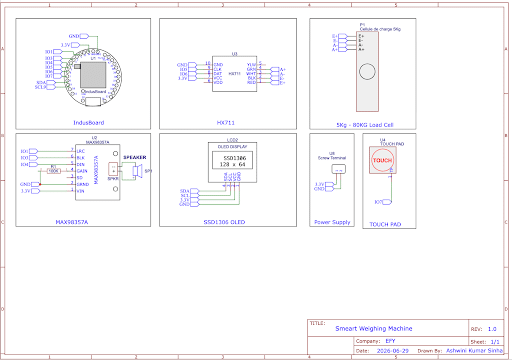Select the '5Kg - 80KG Load Cell' label
Image resolution: width=512 pixels, height=360 pixels.
365,125
